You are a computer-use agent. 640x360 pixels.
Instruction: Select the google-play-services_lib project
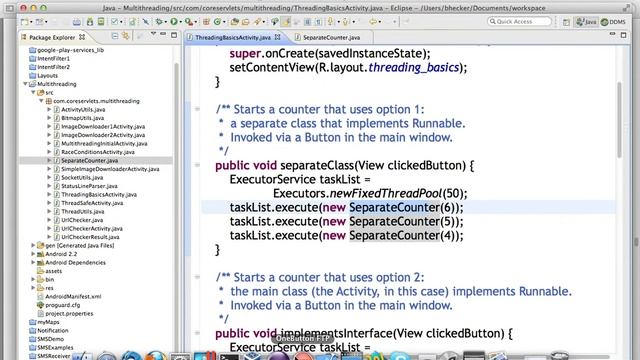[70, 50]
